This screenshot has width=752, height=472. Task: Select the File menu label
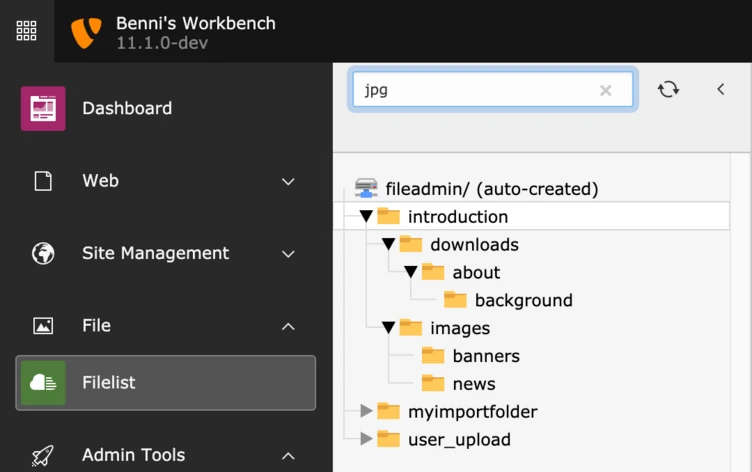coord(96,326)
